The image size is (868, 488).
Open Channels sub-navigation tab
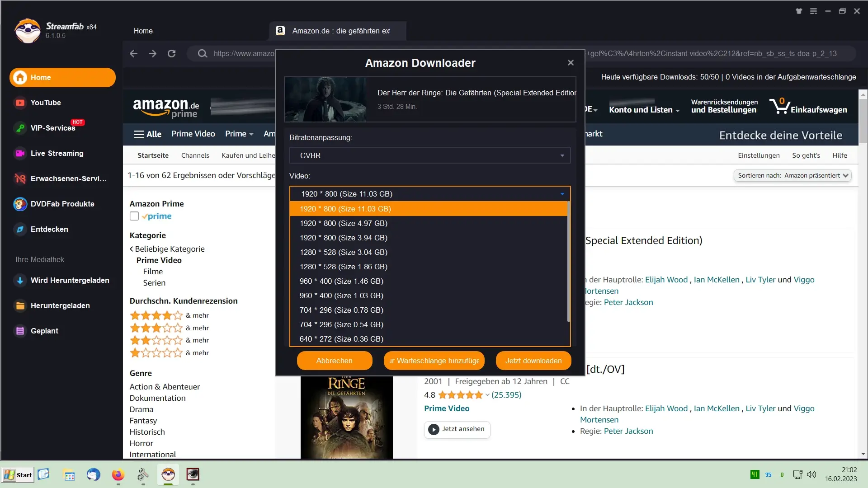(x=195, y=155)
